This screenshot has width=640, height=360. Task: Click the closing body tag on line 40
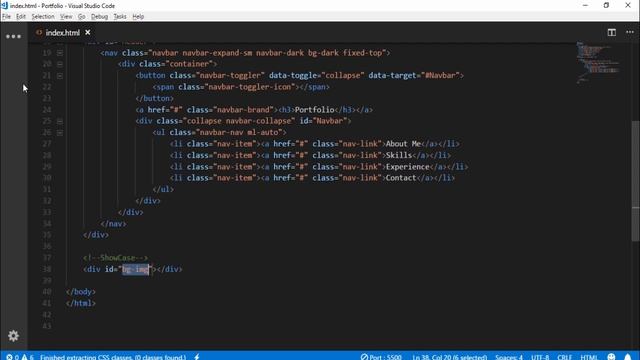click(81, 292)
